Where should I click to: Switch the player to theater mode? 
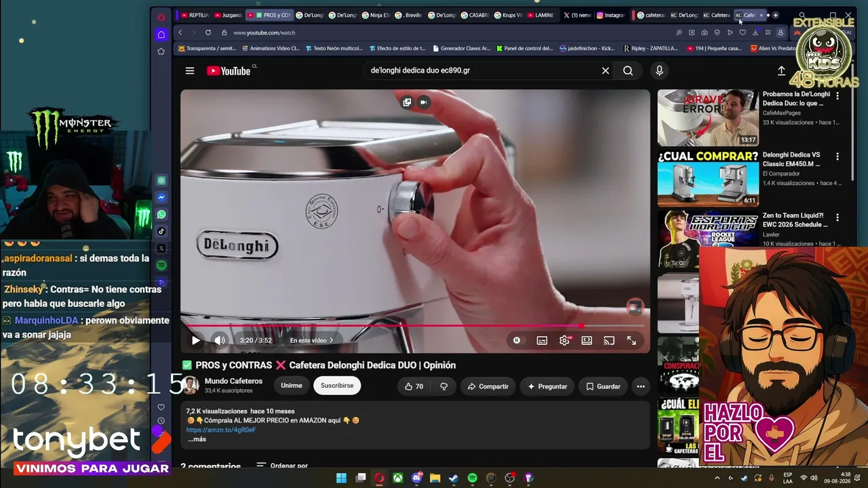587,340
